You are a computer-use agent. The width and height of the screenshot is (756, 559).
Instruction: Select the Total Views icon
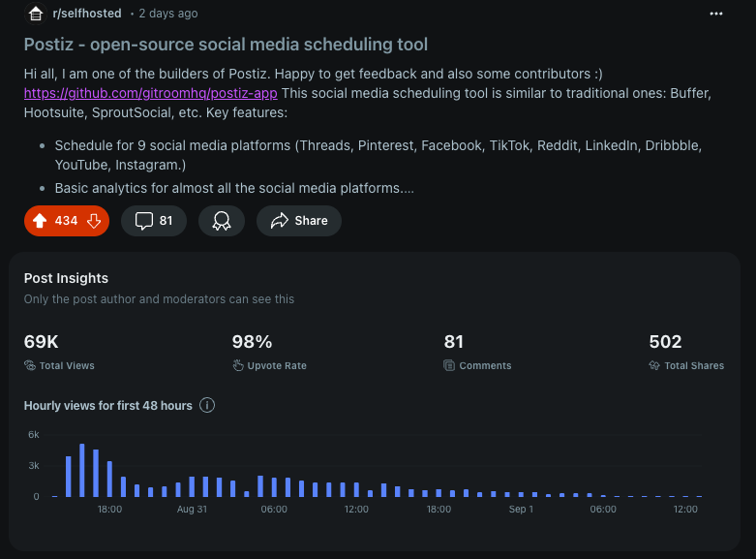(30, 365)
